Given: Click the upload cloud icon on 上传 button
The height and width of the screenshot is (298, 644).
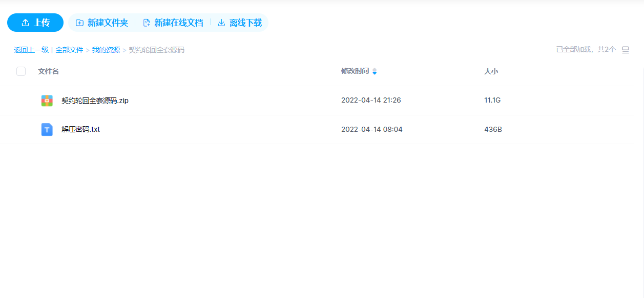Looking at the screenshot, I should click(26, 23).
